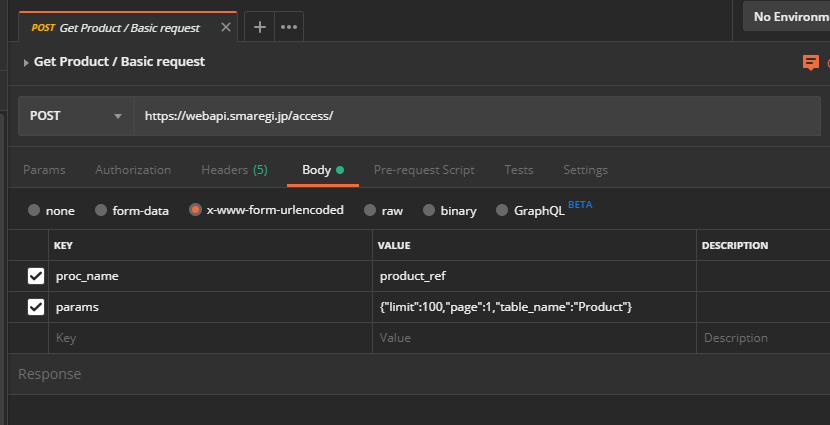Select the none body type radio
Viewport: 830px width, 425px height.
[x=34, y=210]
